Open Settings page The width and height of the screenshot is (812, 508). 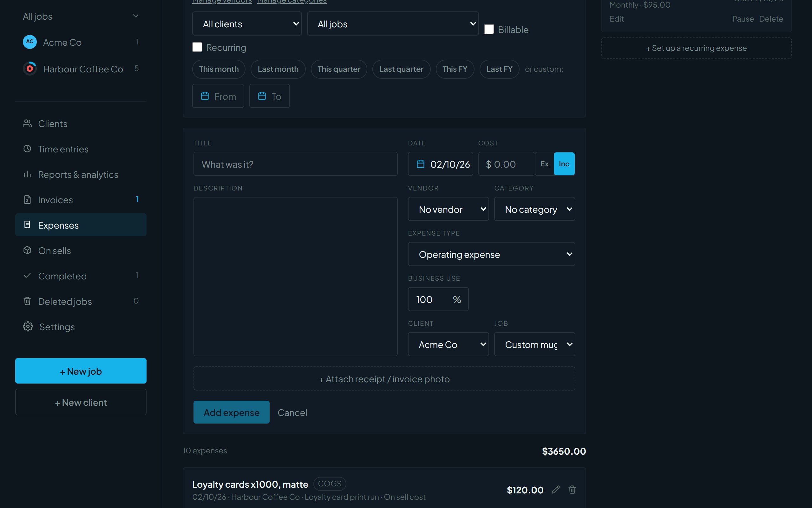(x=81, y=327)
